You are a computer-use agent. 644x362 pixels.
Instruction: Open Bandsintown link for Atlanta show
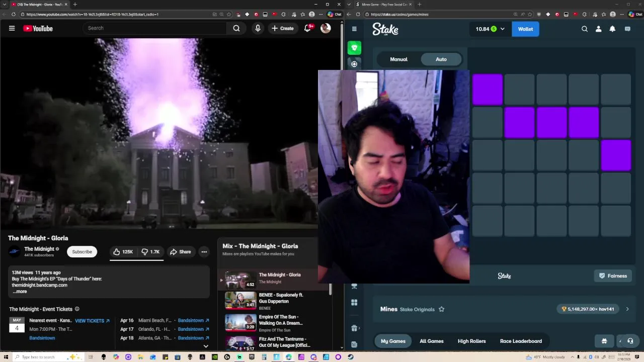(194, 338)
